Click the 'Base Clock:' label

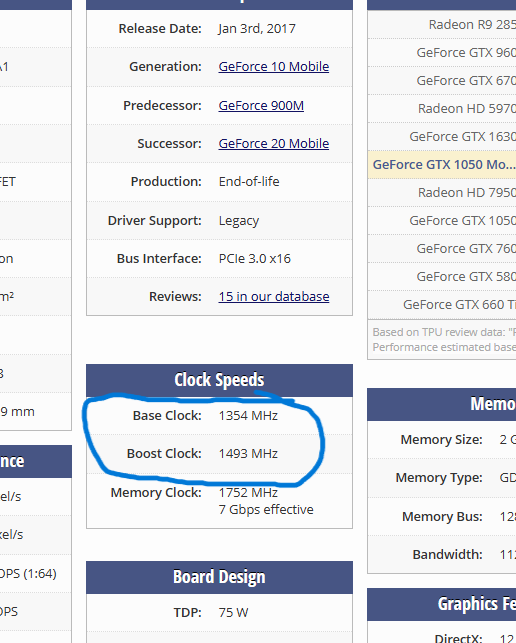[x=167, y=416]
